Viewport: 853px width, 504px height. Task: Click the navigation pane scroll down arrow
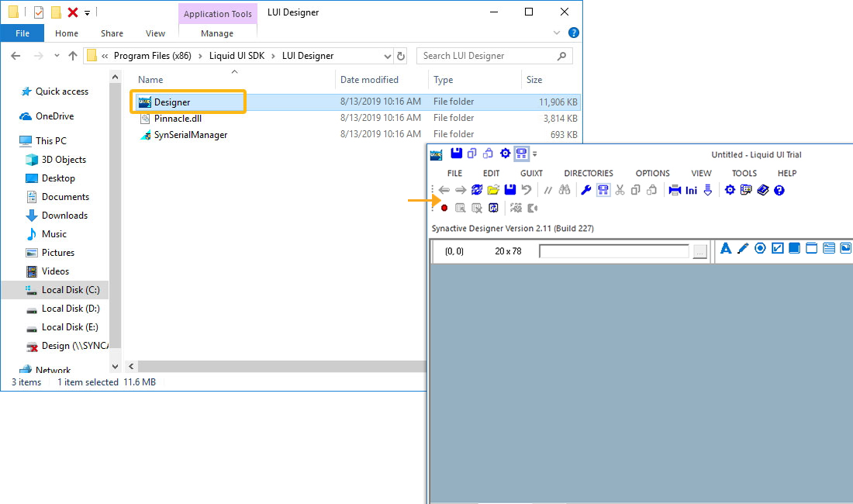pos(115,367)
